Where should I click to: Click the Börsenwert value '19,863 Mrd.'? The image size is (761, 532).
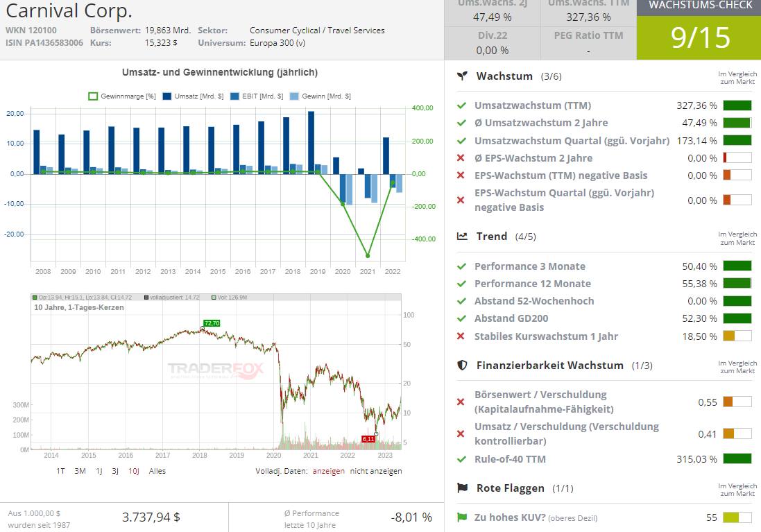(168, 30)
